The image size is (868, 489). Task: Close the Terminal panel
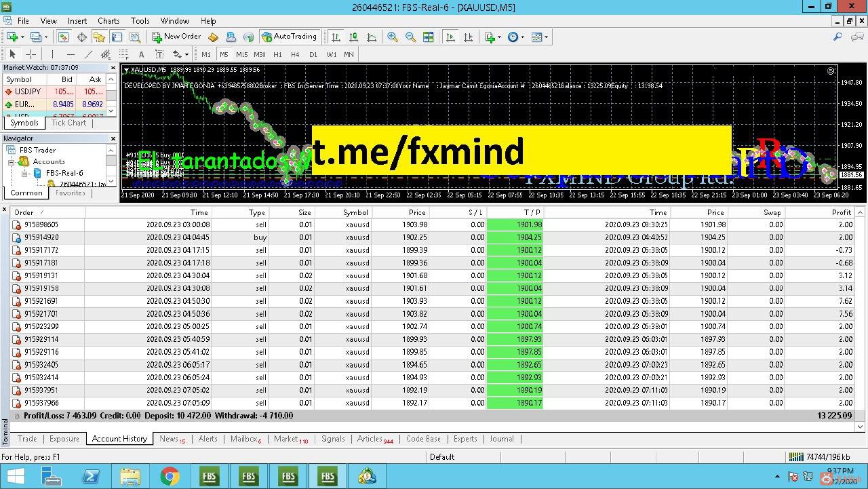tap(5, 210)
